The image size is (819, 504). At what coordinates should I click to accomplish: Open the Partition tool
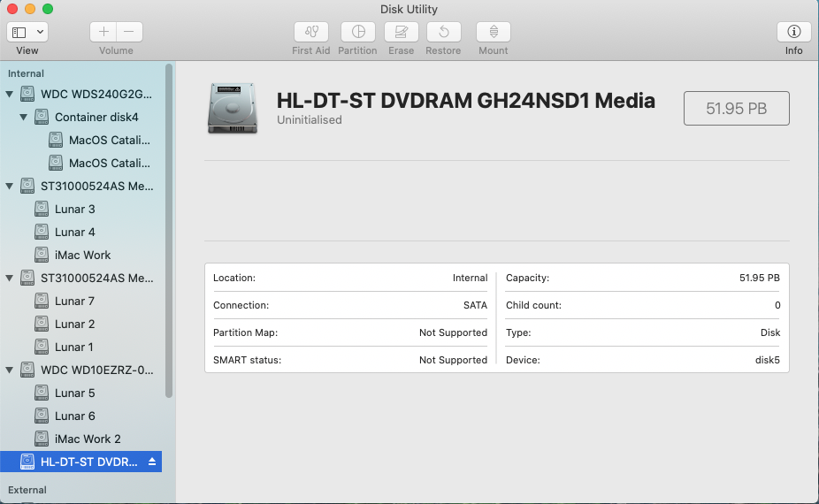click(358, 32)
